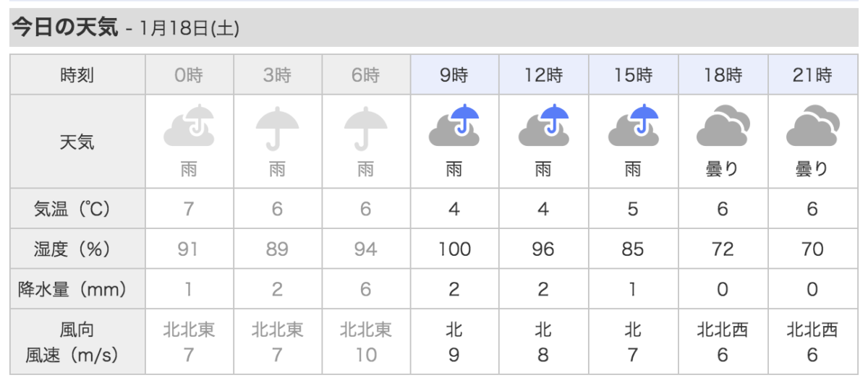The height and width of the screenshot is (383, 868).
Task: Click the 風向 風速 row label
Action: [77, 343]
